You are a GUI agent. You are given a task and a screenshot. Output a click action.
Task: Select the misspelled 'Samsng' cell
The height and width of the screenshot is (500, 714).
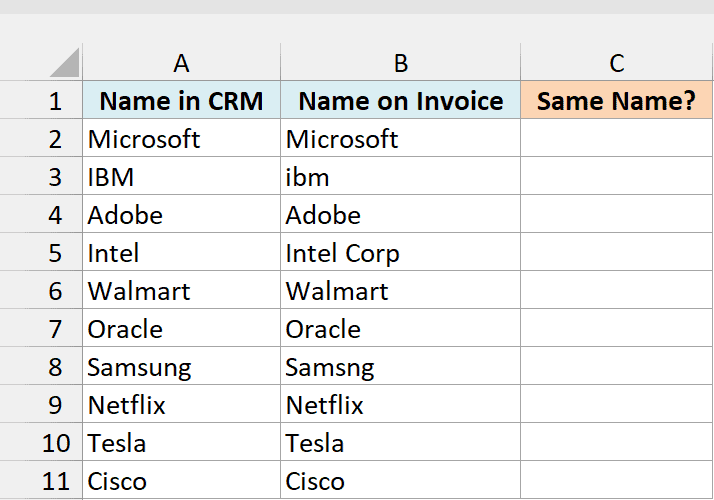coord(401,367)
